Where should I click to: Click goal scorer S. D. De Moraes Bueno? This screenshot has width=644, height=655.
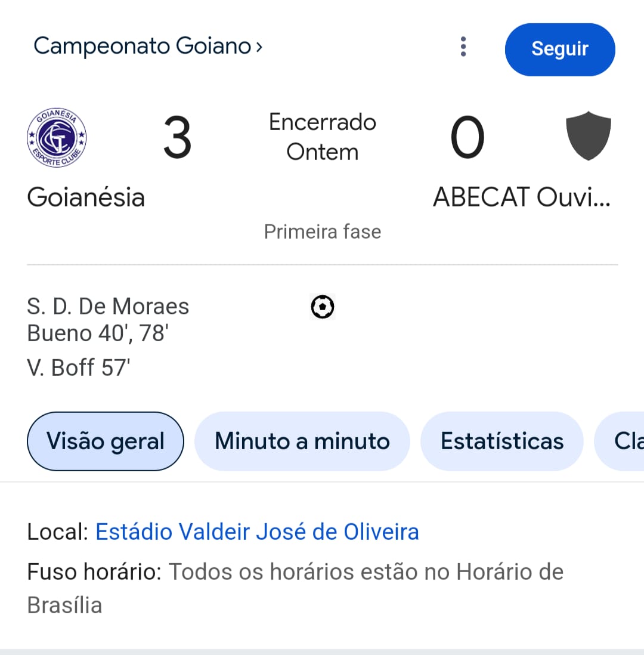[x=108, y=320]
